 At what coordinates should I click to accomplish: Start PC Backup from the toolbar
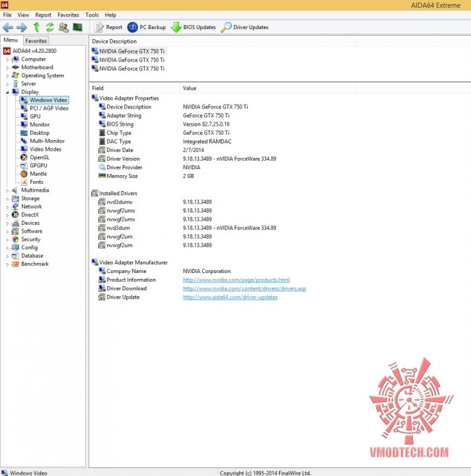(147, 27)
